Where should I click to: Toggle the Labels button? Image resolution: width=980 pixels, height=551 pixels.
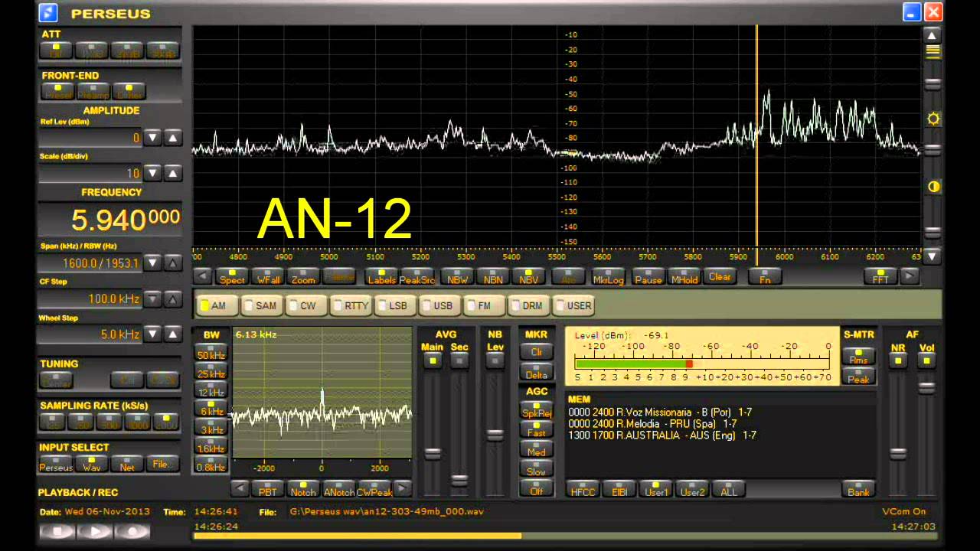coord(381,276)
